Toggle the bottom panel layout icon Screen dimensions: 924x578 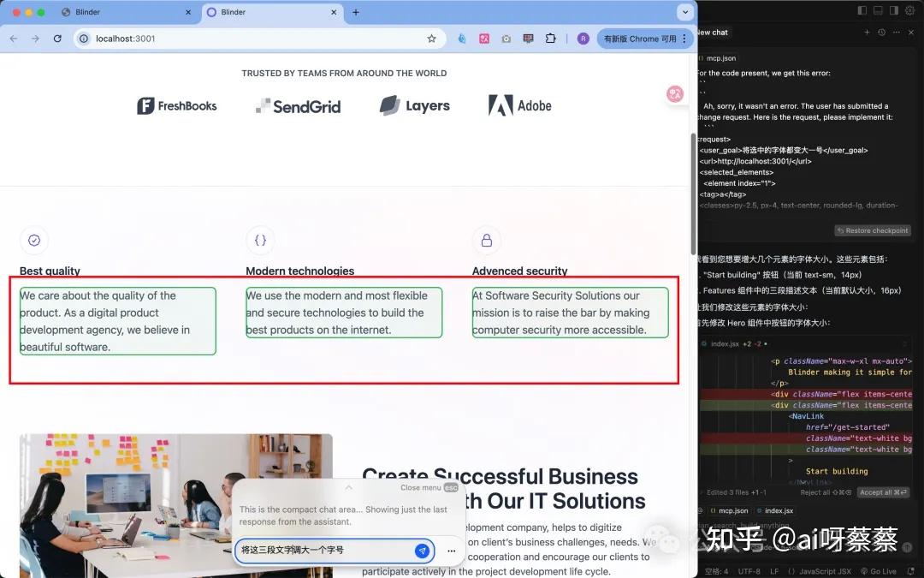[879, 10]
